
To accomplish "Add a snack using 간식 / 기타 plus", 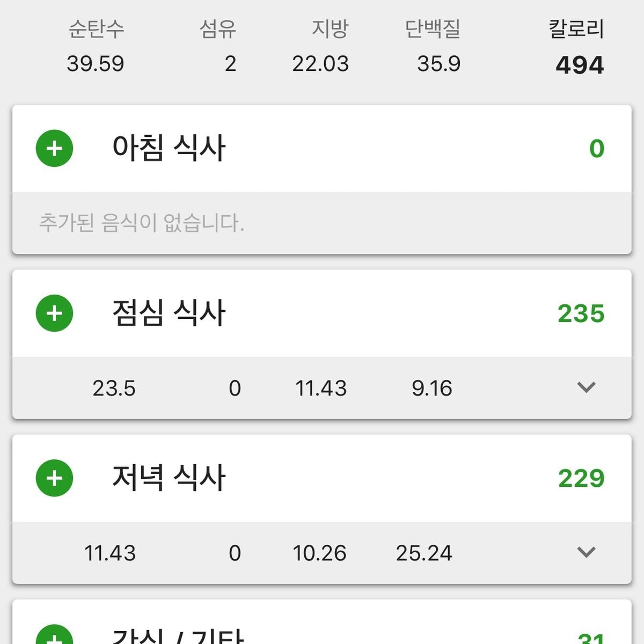I will click(x=54, y=636).
